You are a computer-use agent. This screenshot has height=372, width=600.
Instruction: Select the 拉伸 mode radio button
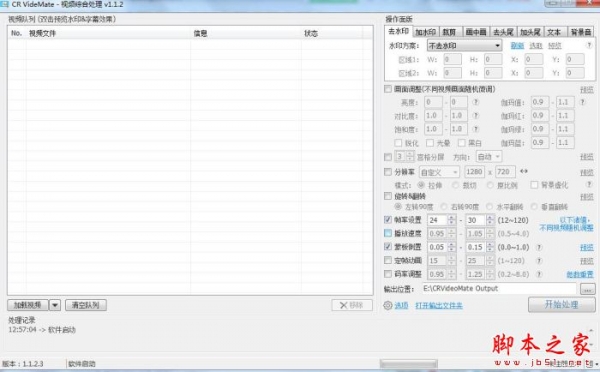421,185
